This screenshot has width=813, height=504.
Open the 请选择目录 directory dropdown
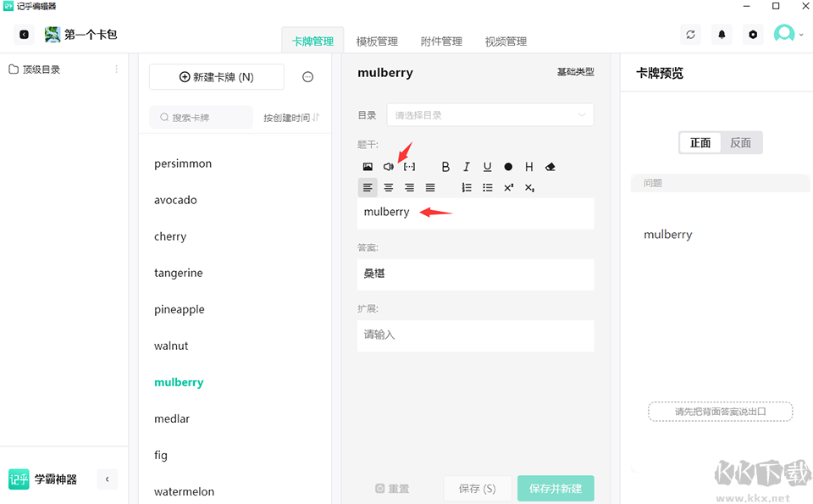point(490,114)
